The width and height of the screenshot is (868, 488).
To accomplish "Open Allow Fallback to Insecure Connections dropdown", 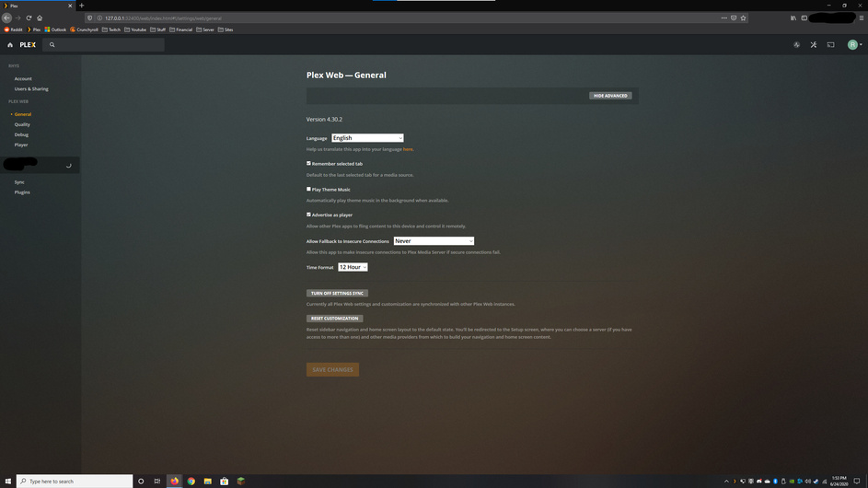I will 434,241.
